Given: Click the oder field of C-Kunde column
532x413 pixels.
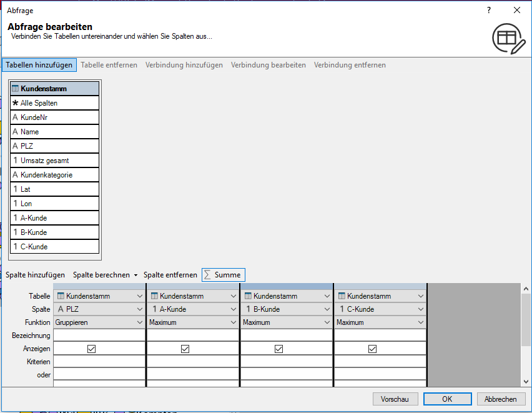Looking at the screenshot, I should (x=380, y=375).
